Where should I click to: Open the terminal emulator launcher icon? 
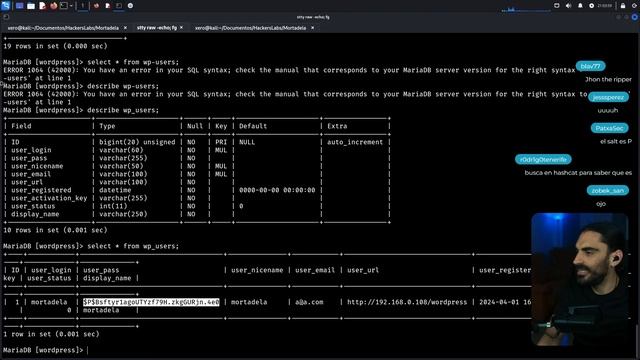click(64, 6)
